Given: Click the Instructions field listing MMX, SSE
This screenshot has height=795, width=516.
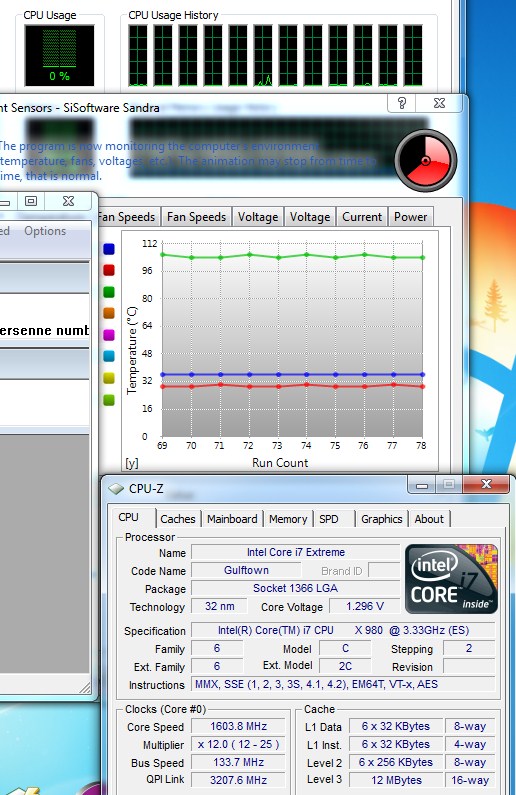Looking at the screenshot, I should click(x=343, y=684).
